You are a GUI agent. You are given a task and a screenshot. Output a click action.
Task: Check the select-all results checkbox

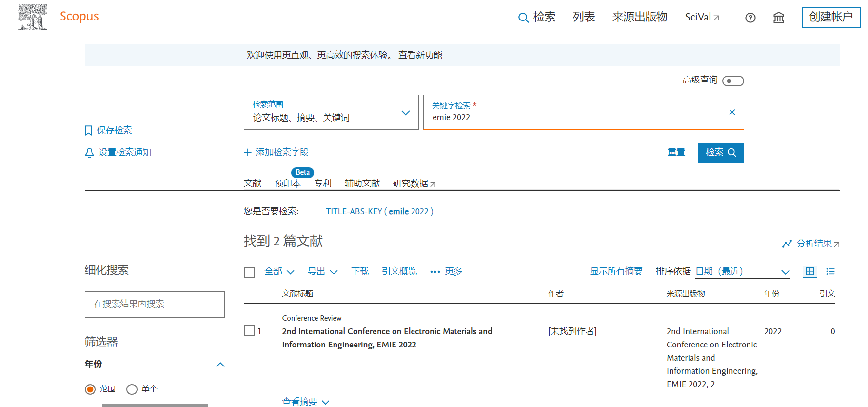(x=249, y=272)
